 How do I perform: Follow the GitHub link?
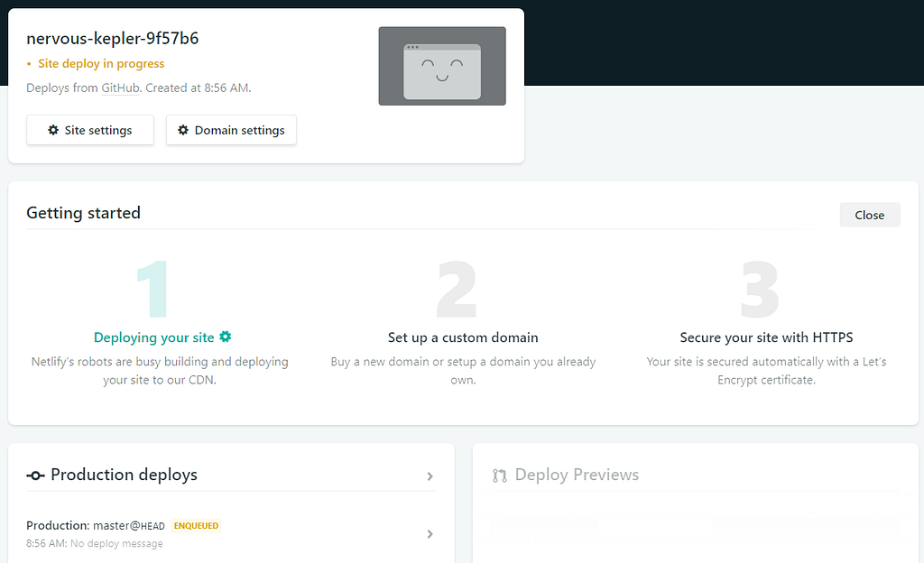click(x=120, y=88)
